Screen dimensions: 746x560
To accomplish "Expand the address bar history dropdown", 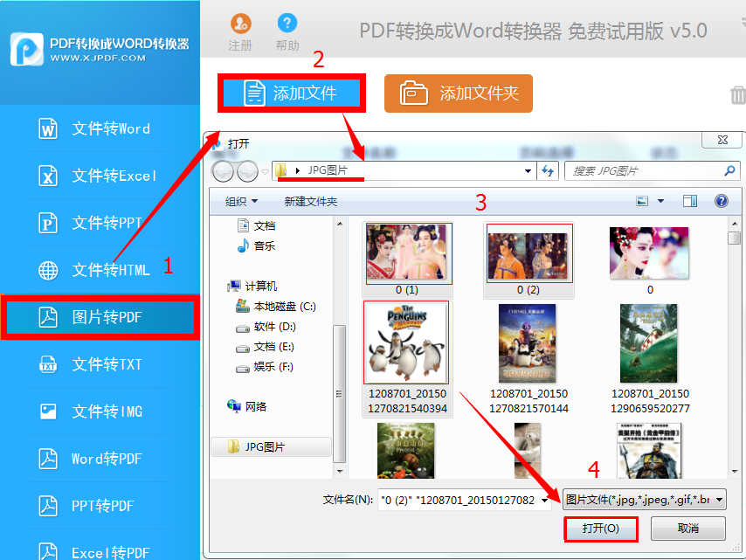I will coord(528,171).
